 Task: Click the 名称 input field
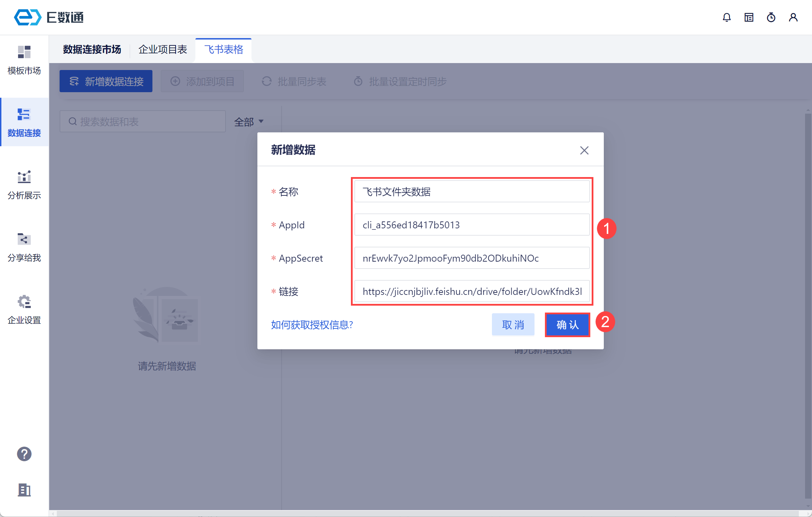click(471, 192)
